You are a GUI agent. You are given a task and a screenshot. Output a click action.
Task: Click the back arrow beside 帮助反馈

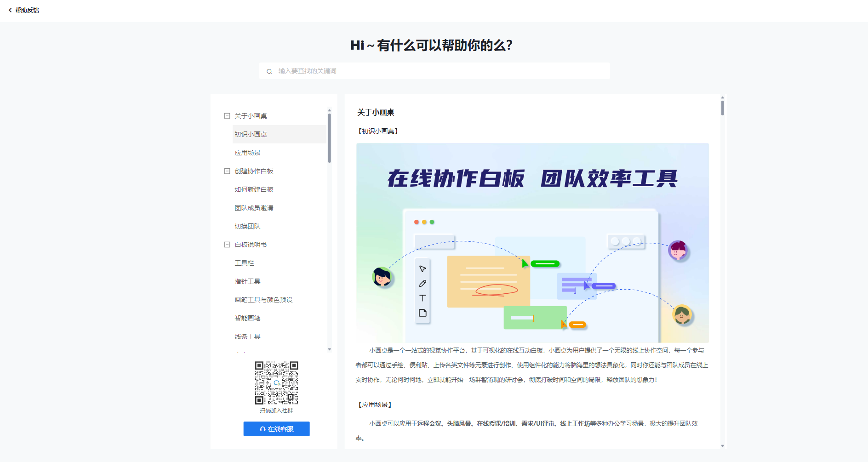(x=10, y=10)
